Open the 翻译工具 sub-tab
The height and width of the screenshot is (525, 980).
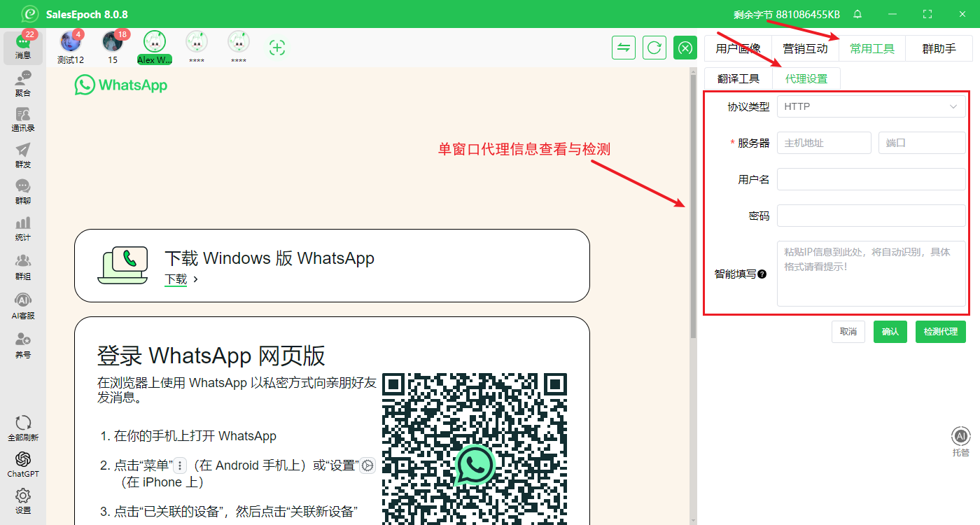738,78
